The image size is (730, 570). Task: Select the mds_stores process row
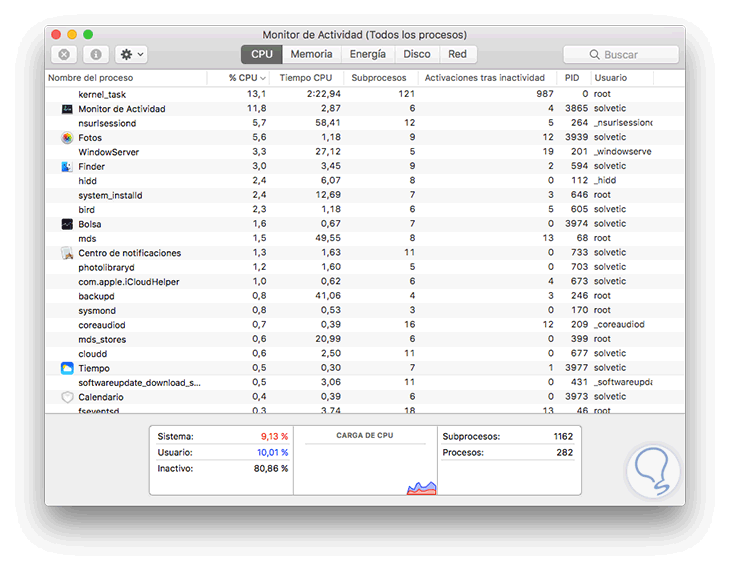[365, 340]
